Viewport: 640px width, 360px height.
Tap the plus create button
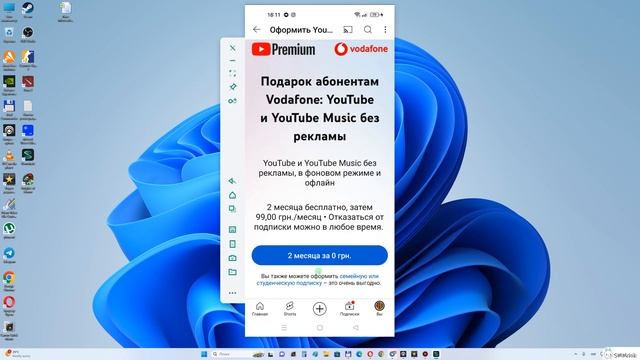pos(320,309)
